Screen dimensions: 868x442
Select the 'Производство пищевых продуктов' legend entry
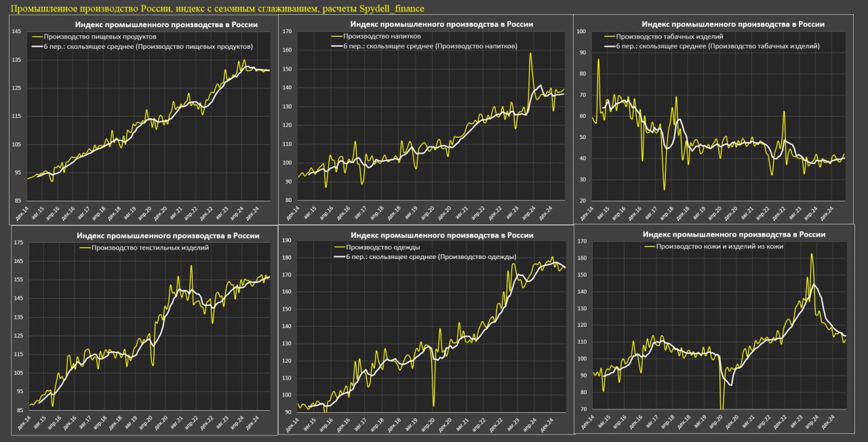[x=99, y=37]
